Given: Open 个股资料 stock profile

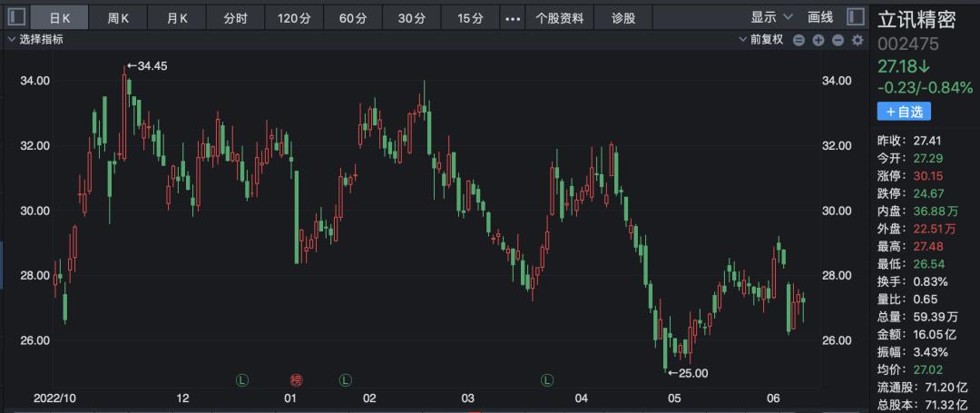Looking at the screenshot, I should click(x=560, y=17).
